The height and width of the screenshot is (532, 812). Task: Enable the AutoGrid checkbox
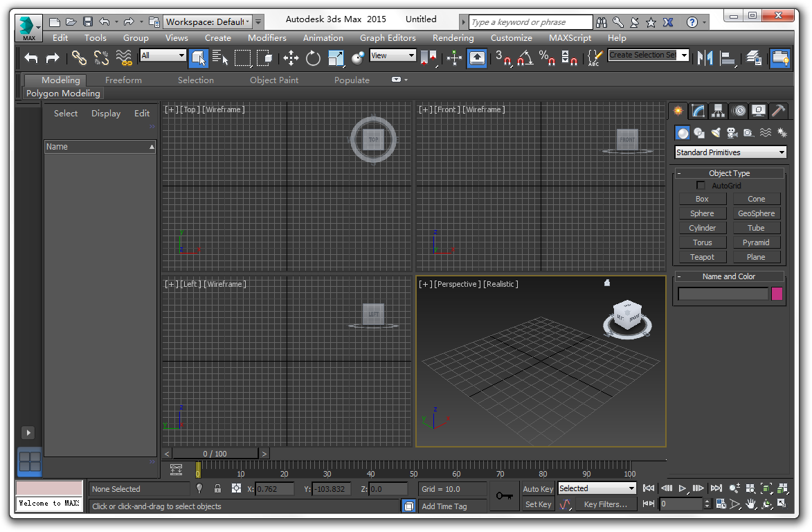(x=701, y=186)
